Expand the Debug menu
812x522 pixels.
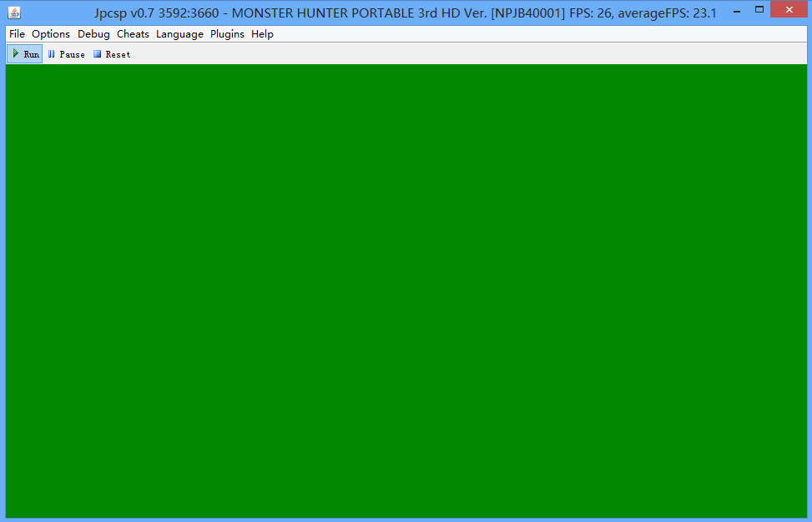(x=93, y=34)
